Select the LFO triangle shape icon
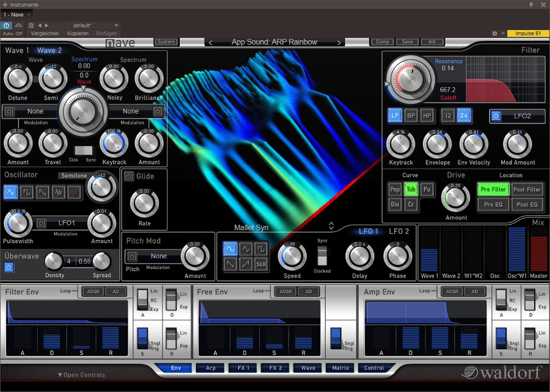Screen dimensions: 550x392 click(246, 249)
